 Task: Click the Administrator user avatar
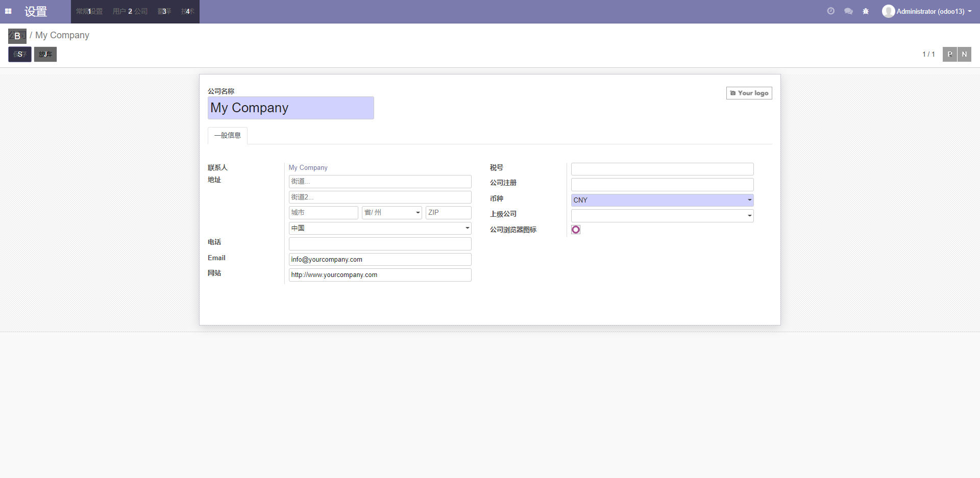(888, 11)
